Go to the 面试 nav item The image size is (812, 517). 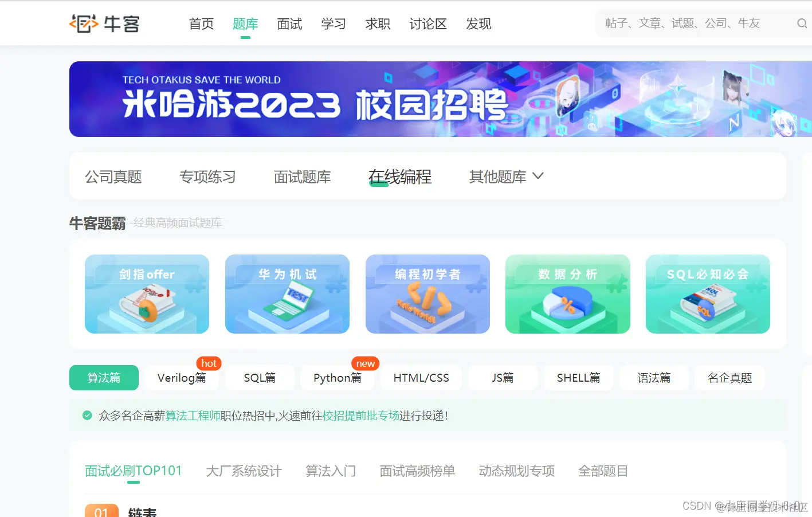pyautogui.click(x=289, y=24)
